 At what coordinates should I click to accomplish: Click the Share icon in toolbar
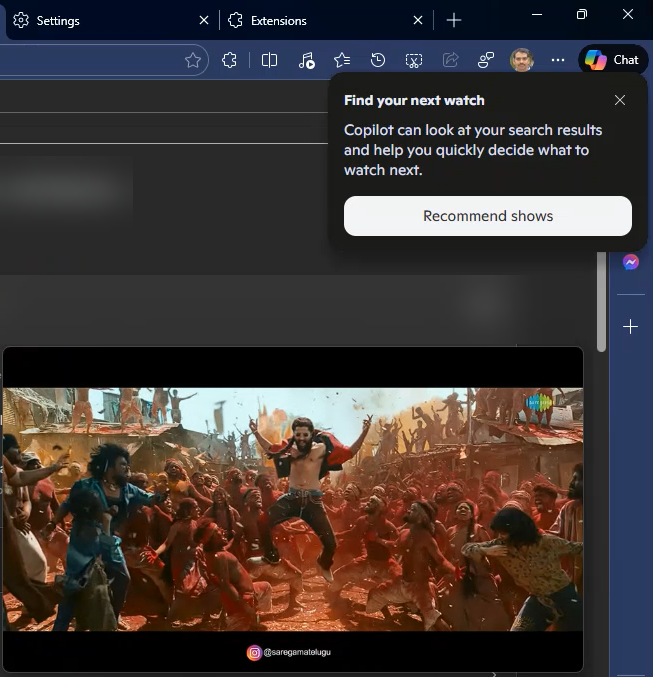click(450, 60)
